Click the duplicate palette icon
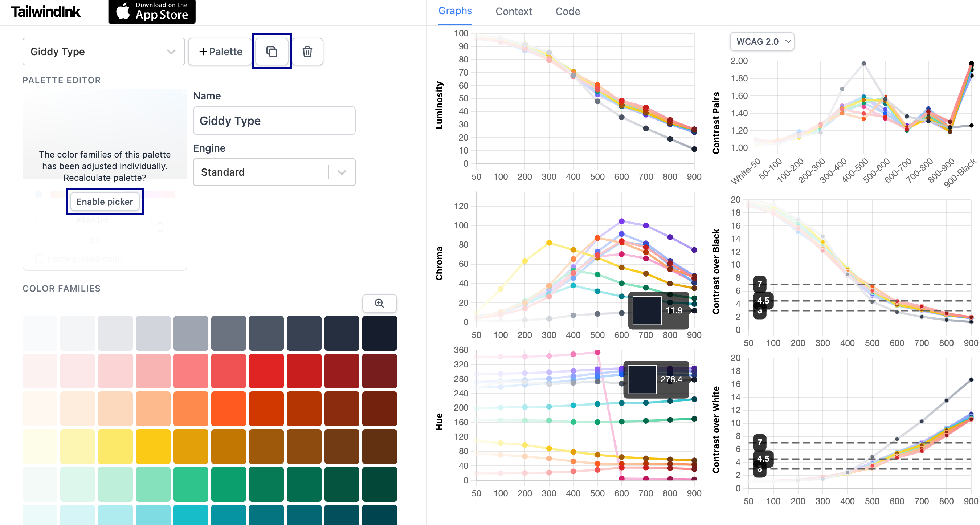 pyautogui.click(x=271, y=51)
